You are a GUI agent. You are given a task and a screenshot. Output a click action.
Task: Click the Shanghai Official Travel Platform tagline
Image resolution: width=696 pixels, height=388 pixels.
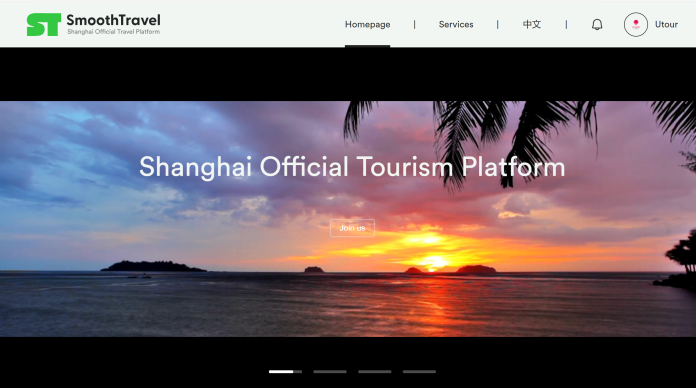[x=114, y=32]
